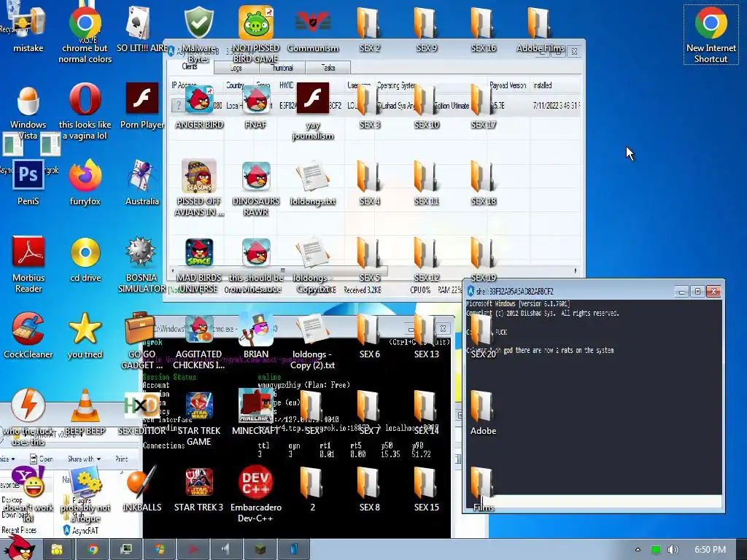747x560 pixels.
Task: Click the shell window command input field
Action: pos(594,502)
